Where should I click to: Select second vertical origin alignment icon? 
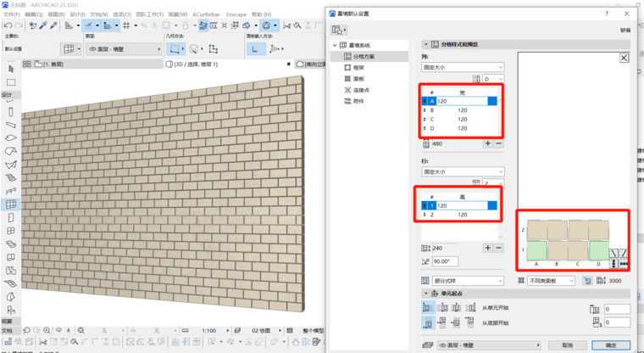442,322
